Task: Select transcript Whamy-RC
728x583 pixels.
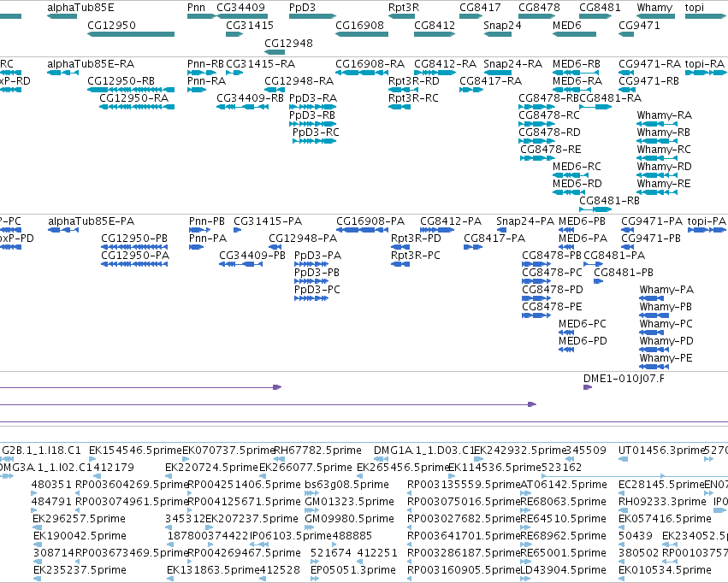Action: 664,150
